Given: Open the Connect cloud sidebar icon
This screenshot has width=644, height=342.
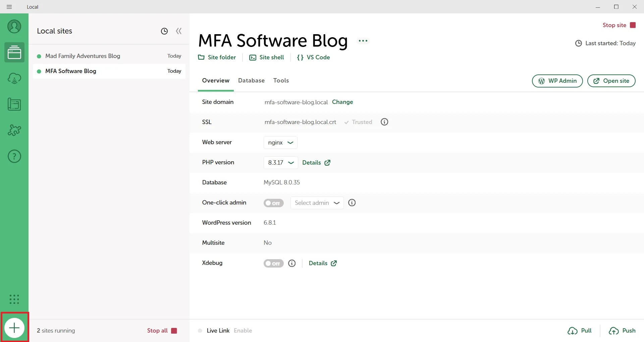Looking at the screenshot, I should [x=14, y=78].
